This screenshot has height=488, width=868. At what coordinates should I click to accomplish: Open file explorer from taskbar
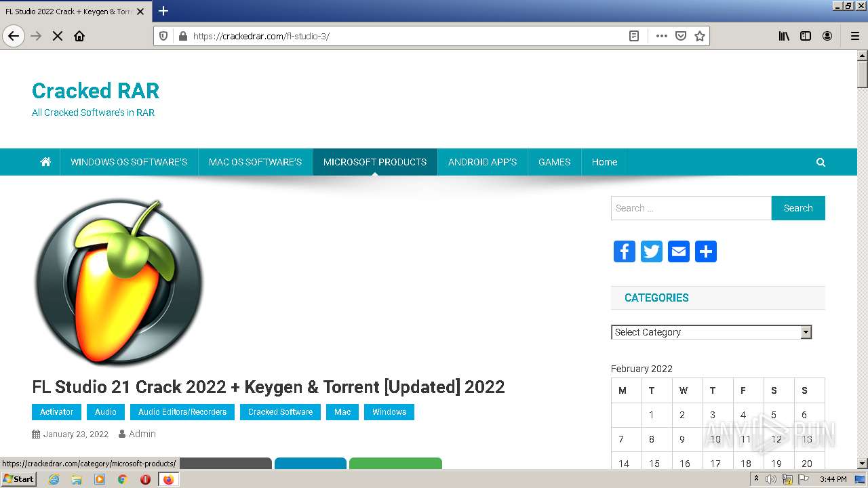point(77,479)
